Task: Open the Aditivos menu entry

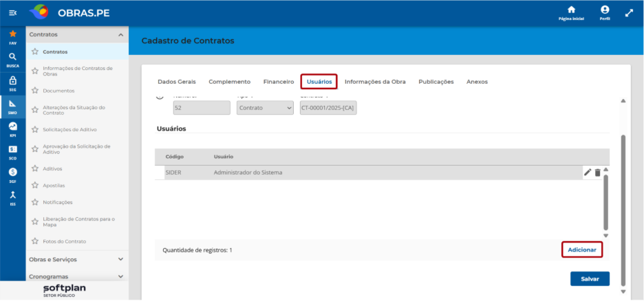Action: coord(52,168)
